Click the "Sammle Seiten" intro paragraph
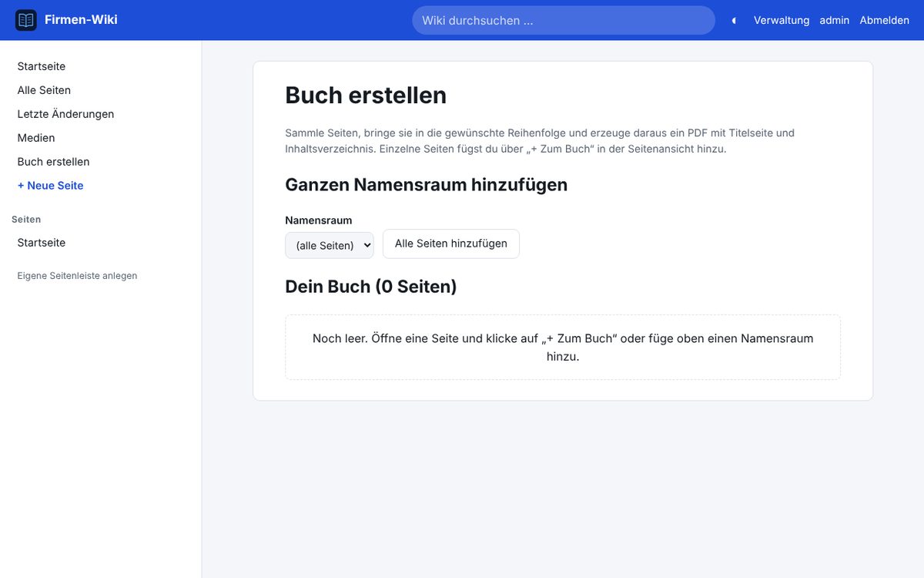Viewport: 924px width, 578px height. tap(540, 141)
